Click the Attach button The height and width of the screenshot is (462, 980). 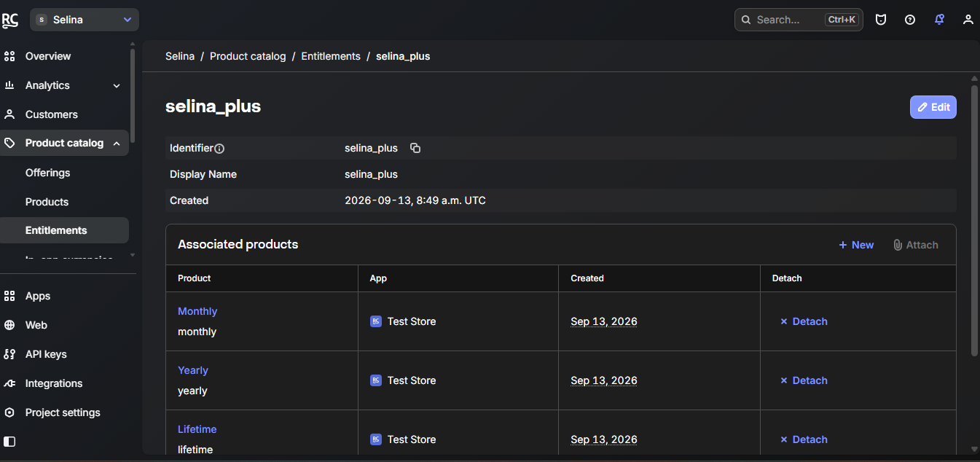click(916, 245)
